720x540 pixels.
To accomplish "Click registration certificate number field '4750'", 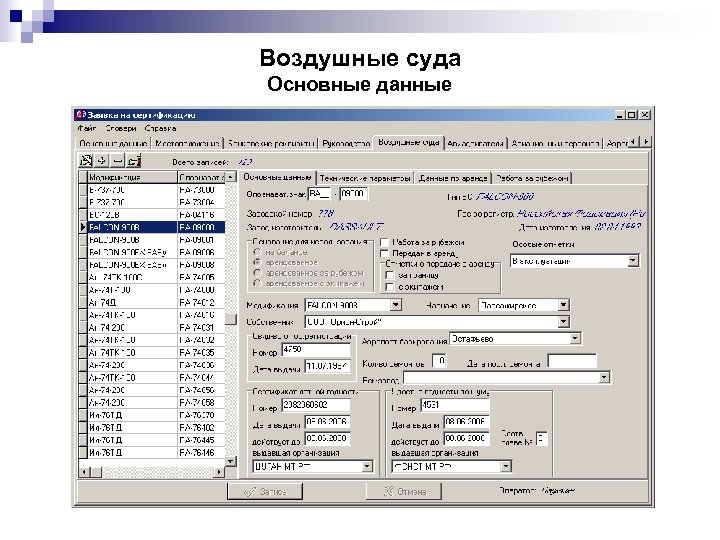I will (316, 349).
